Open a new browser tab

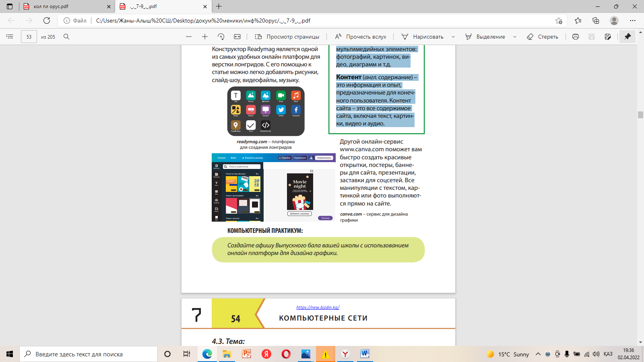[219, 6]
